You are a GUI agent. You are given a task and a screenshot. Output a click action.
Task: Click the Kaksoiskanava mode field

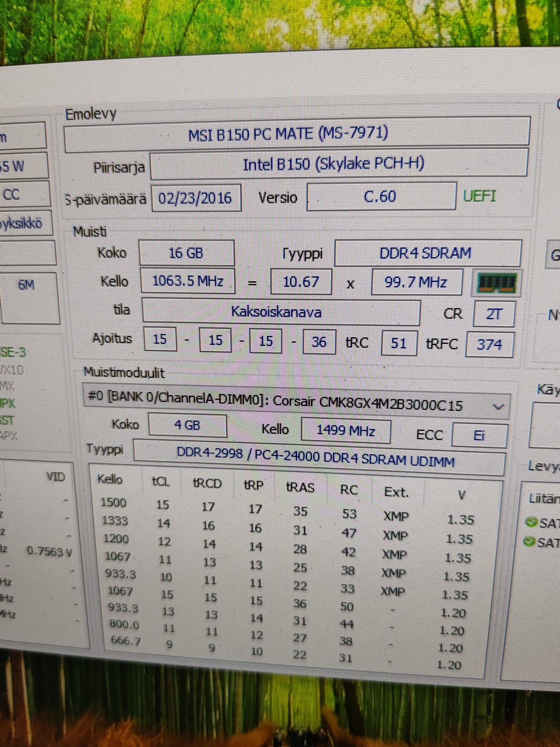[x=281, y=312]
